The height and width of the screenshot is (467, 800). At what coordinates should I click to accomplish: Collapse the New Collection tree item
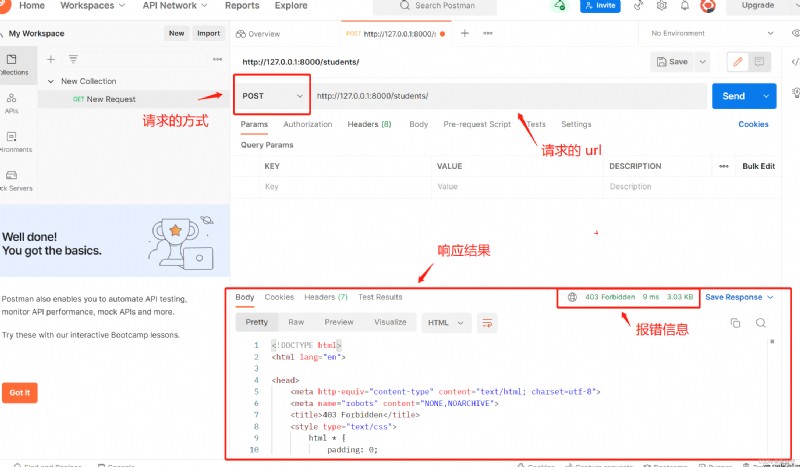click(51, 81)
